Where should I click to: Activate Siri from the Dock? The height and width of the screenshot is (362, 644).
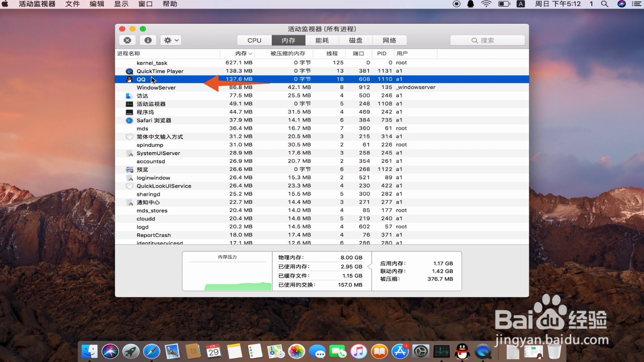point(110,351)
